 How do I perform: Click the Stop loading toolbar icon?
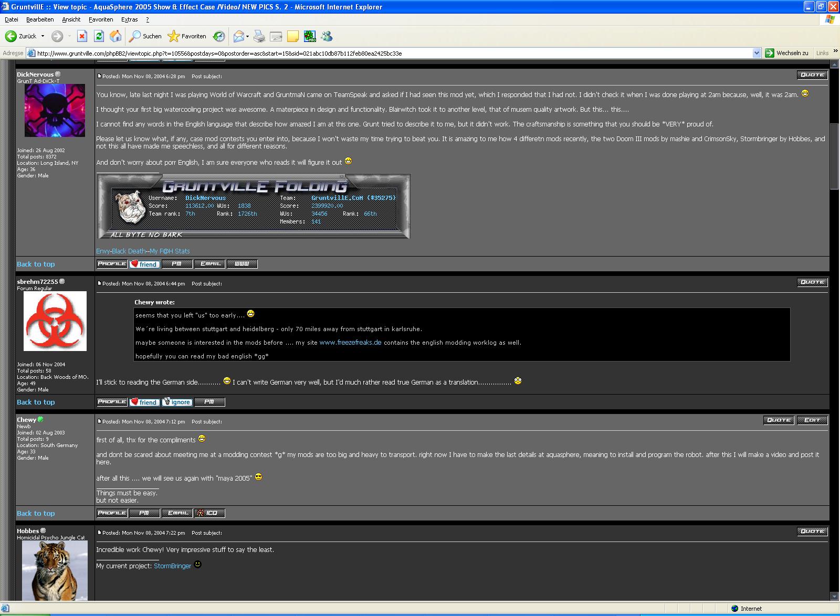(82, 36)
